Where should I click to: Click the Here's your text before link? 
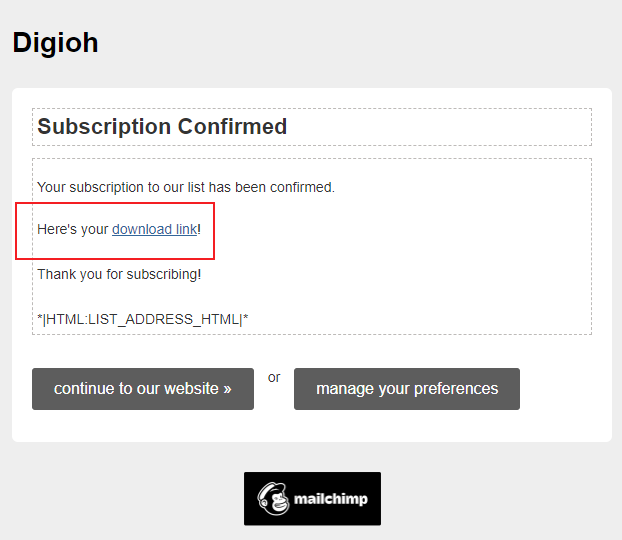click(72, 229)
